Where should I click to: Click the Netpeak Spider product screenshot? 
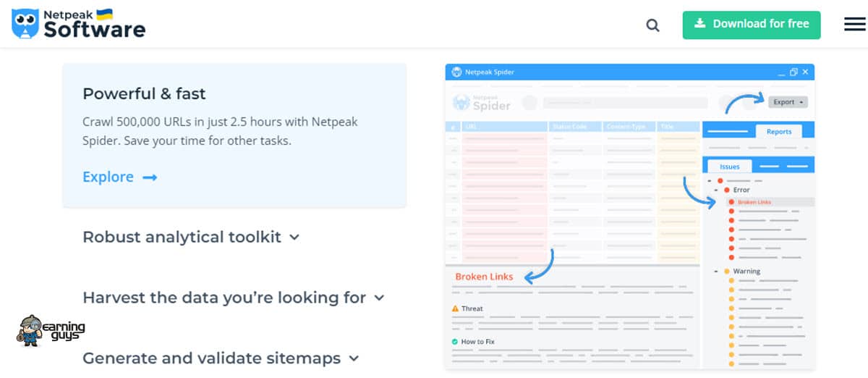(630, 217)
